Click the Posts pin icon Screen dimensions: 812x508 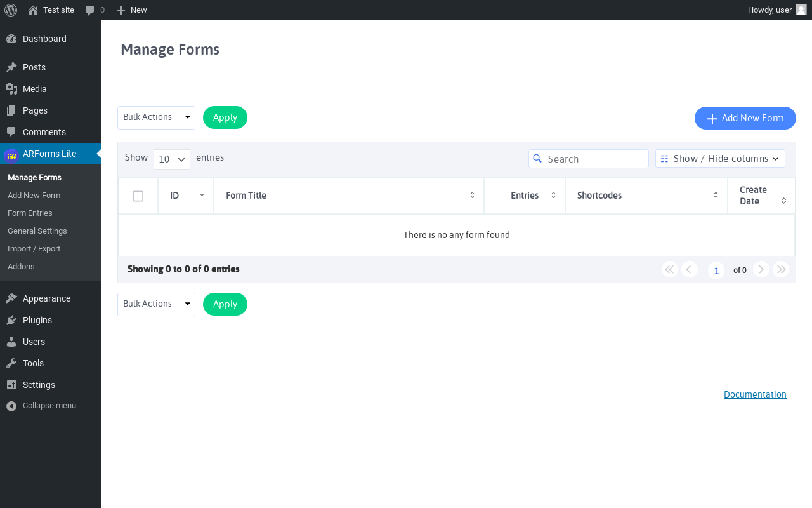pos(11,67)
